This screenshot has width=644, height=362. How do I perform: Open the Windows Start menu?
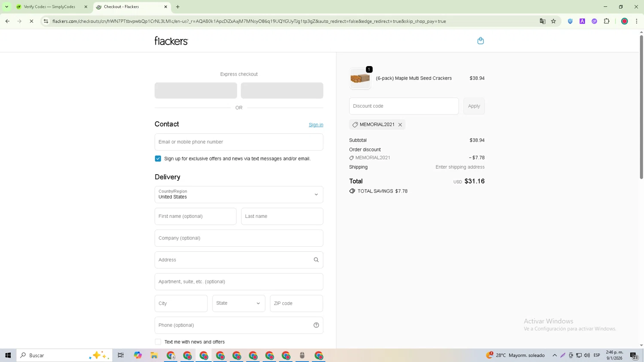(x=8, y=355)
